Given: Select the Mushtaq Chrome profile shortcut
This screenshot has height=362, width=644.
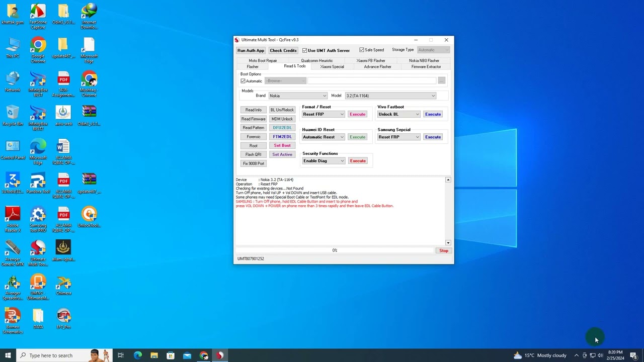Looking at the screenshot, I should click(x=89, y=84).
